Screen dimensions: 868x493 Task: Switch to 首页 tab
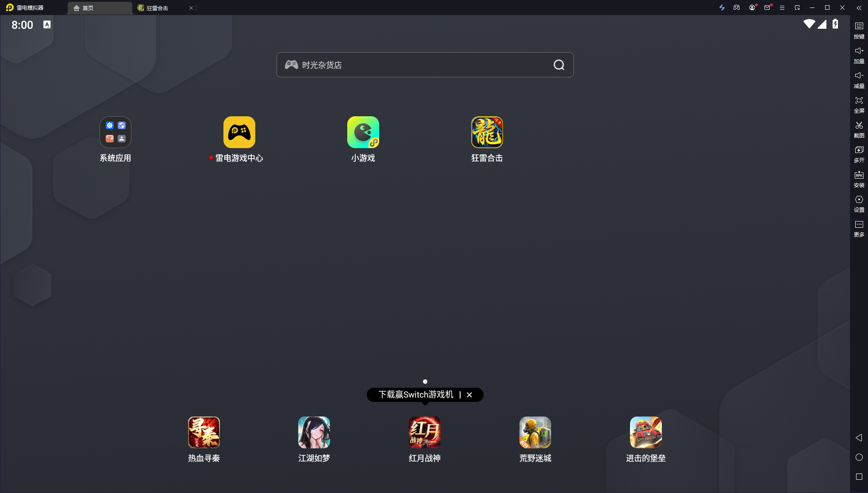100,8
